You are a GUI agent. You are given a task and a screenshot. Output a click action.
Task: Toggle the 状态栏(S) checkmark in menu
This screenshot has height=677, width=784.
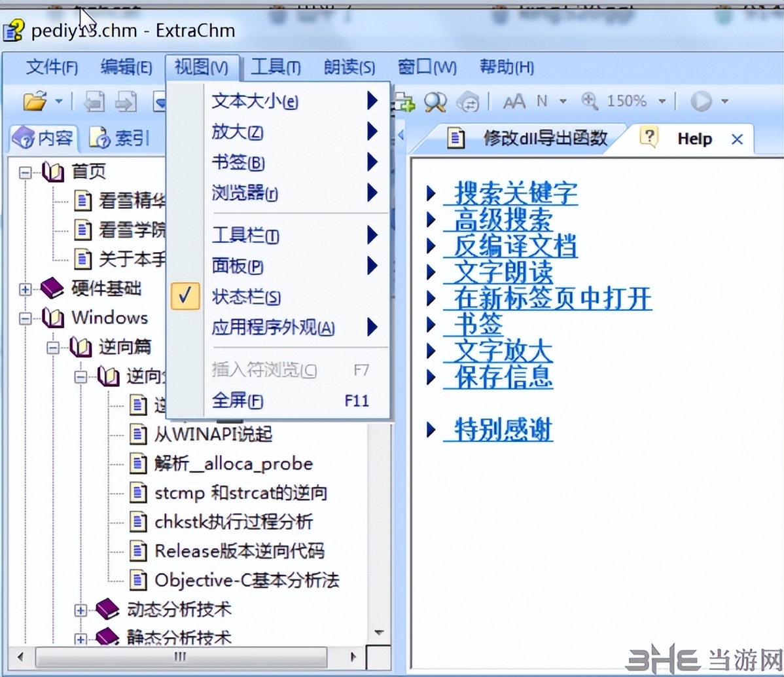pos(185,296)
